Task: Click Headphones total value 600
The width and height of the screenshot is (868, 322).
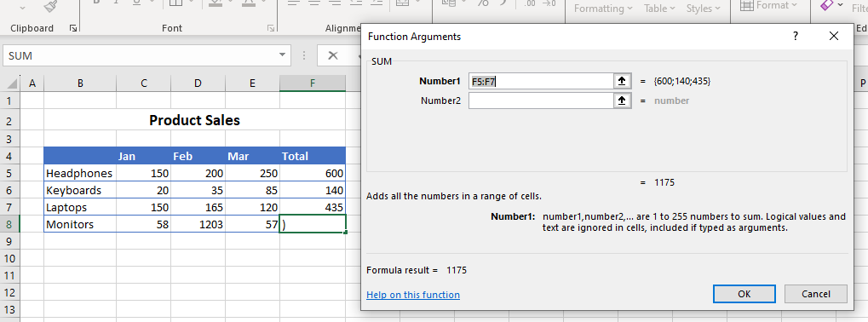Action: point(313,173)
